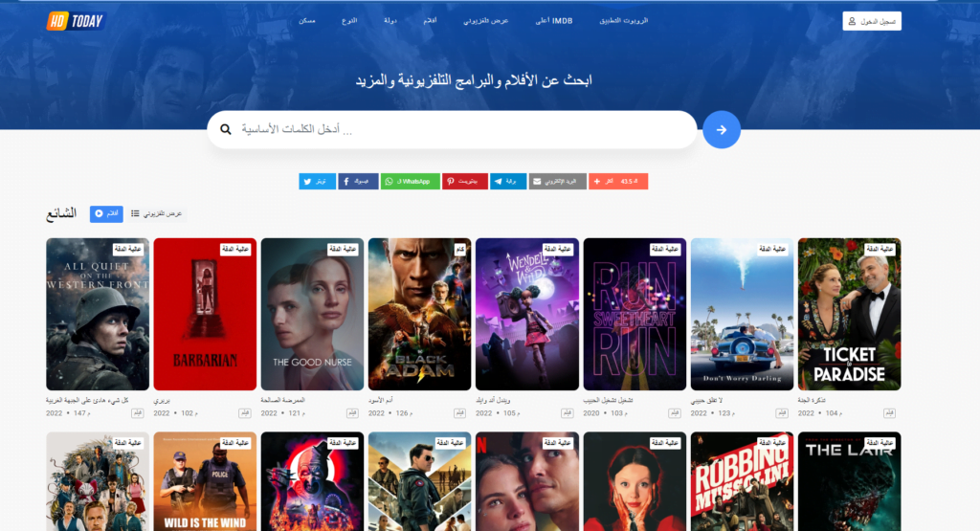Click title link under Ticket to Paradise poster
The height and width of the screenshot is (531, 980).
812,400
